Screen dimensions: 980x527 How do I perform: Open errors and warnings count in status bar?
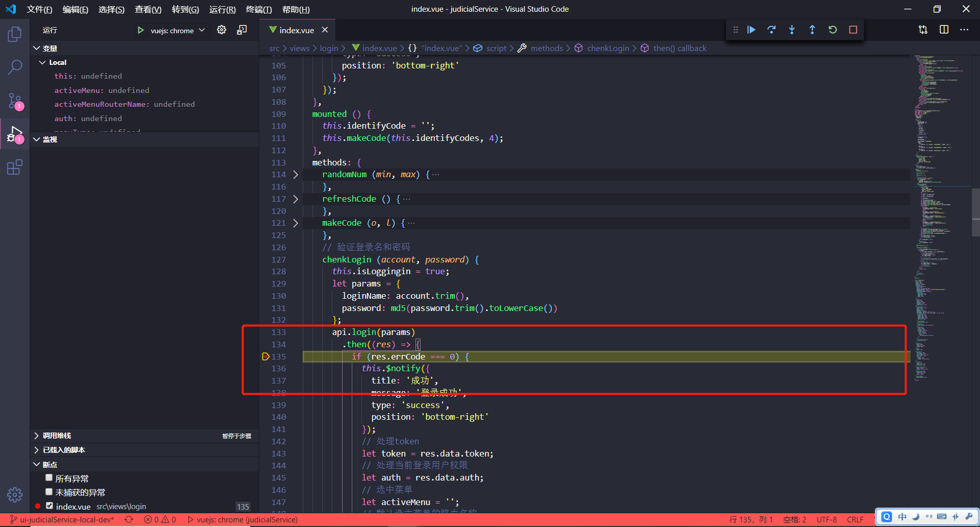point(160,520)
